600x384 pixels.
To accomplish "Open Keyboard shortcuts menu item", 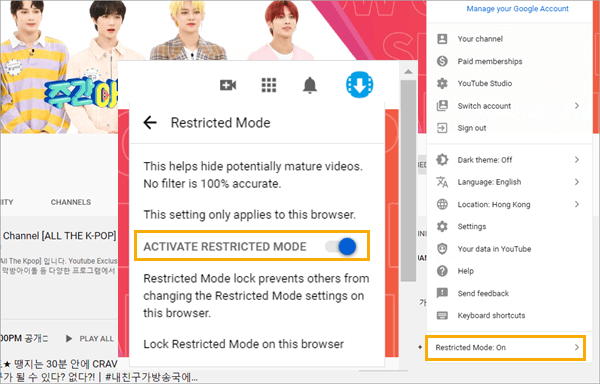I will (510, 316).
